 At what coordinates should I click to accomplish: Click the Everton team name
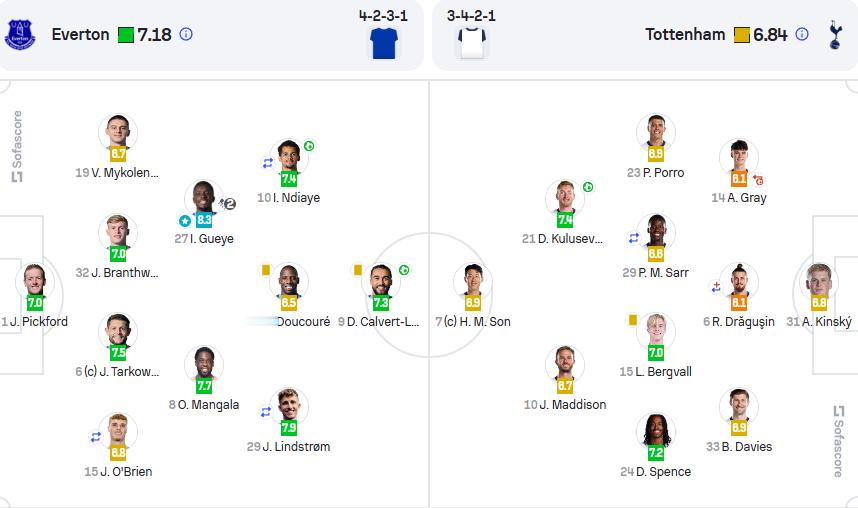[x=80, y=34]
